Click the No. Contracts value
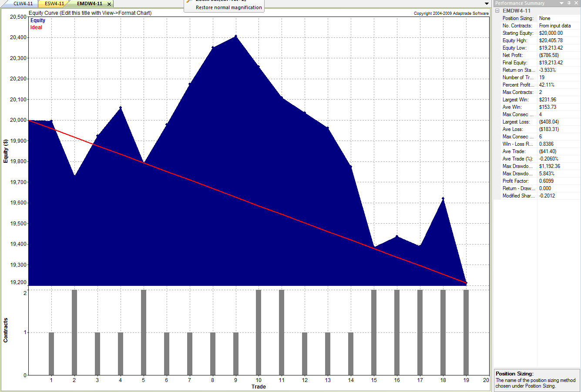The image size is (581, 392). point(555,26)
